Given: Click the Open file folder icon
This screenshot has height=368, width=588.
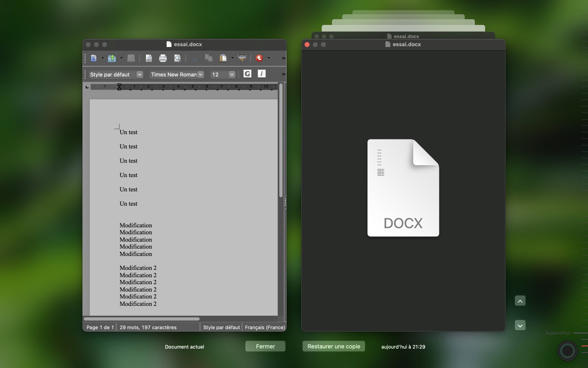Looking at the screenshot, I should pos(112,58).
